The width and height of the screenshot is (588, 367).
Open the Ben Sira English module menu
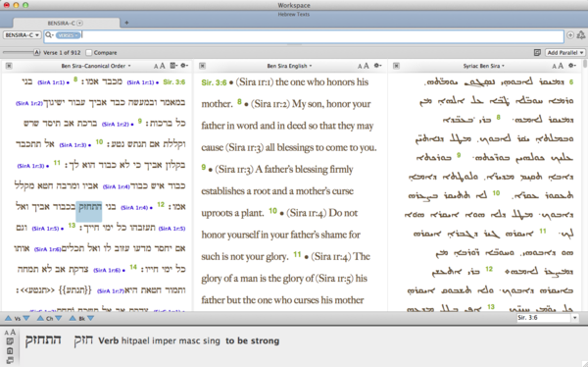[289, 66]
